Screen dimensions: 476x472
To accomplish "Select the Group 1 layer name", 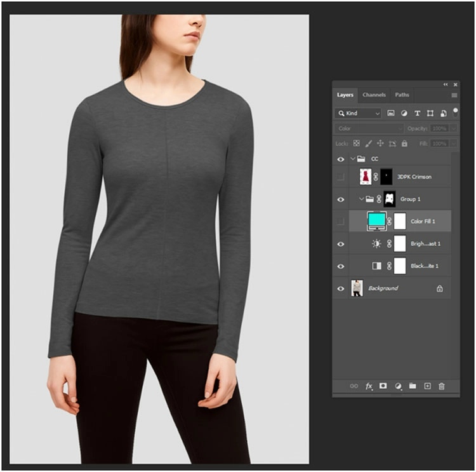I will click(410, 199).
